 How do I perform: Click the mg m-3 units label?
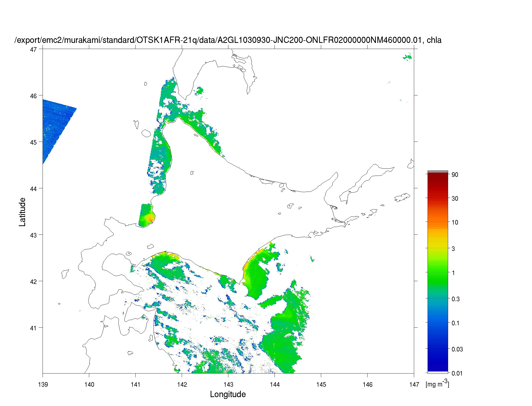437,383
